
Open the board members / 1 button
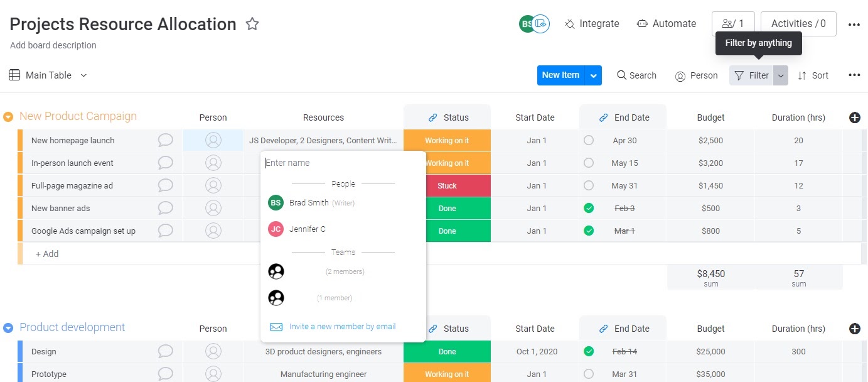point(733,24)
